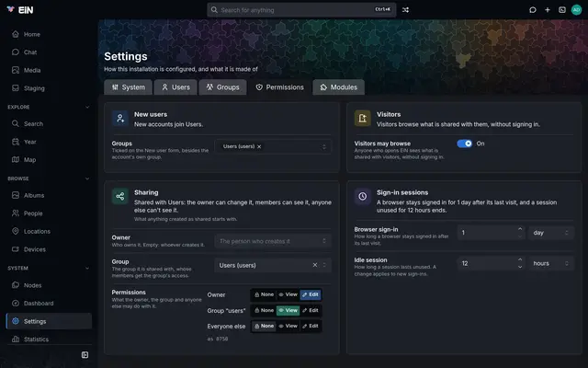
Task: Open the Sharing Group dropdown arrows
Action: point(324,265)
